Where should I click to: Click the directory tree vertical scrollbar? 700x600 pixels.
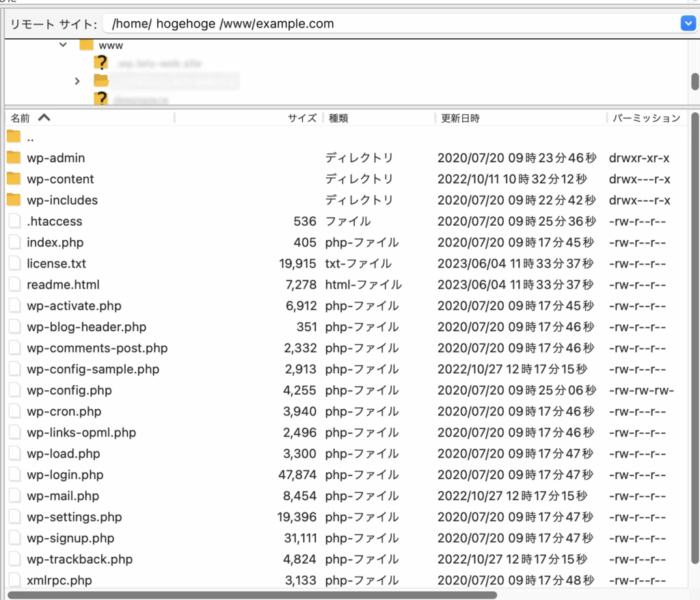tap(695, 81)
